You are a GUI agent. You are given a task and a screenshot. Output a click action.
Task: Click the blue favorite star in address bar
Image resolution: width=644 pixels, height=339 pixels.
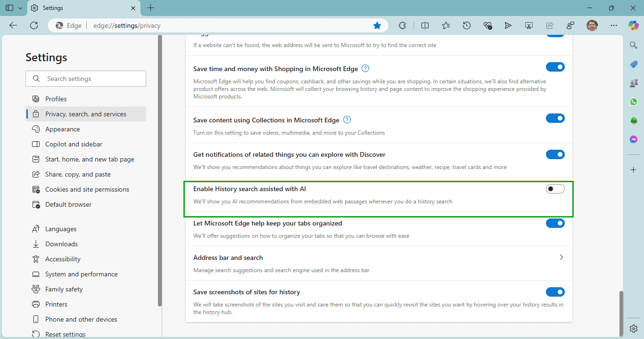click(377, 25)
